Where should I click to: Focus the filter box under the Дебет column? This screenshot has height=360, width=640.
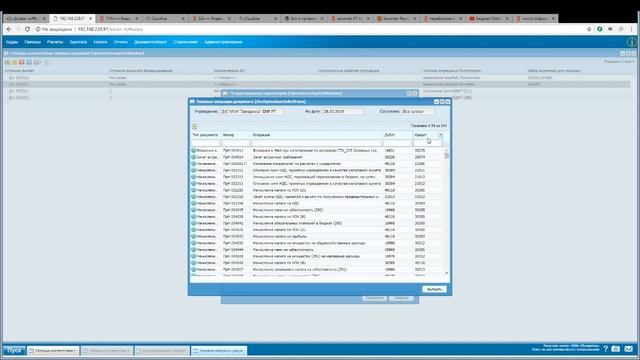[x=398, y=143]
